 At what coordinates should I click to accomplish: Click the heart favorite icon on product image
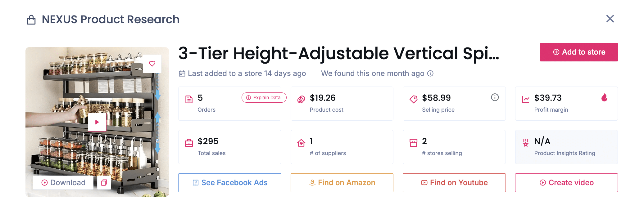(152, 64)
